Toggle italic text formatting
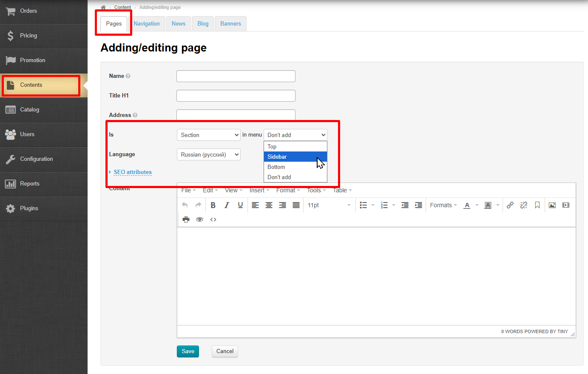Viewport: 588px width, 374px height. coord(227,205)
